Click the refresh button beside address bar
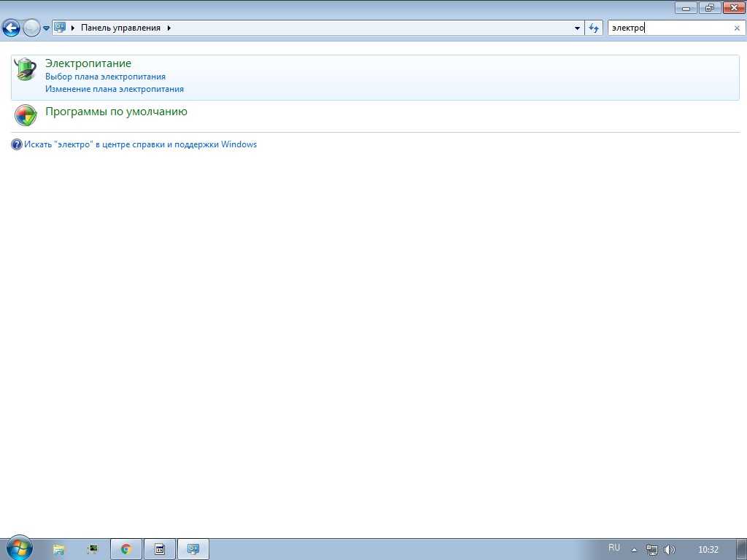 (595, 28)
